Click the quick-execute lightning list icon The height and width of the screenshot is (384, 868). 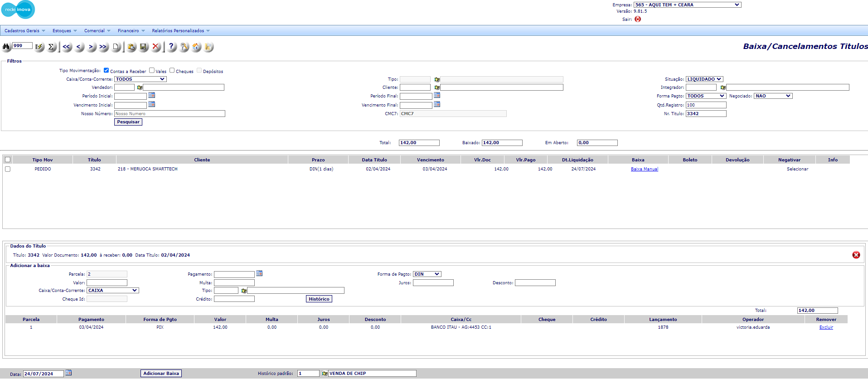click(x=39, y=47)
